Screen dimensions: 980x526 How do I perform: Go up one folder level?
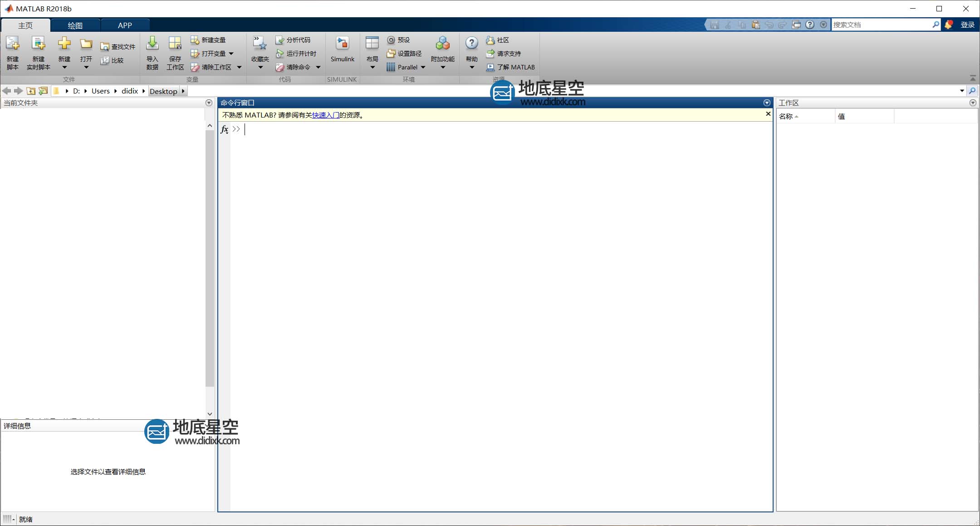[x=31, y=91]
